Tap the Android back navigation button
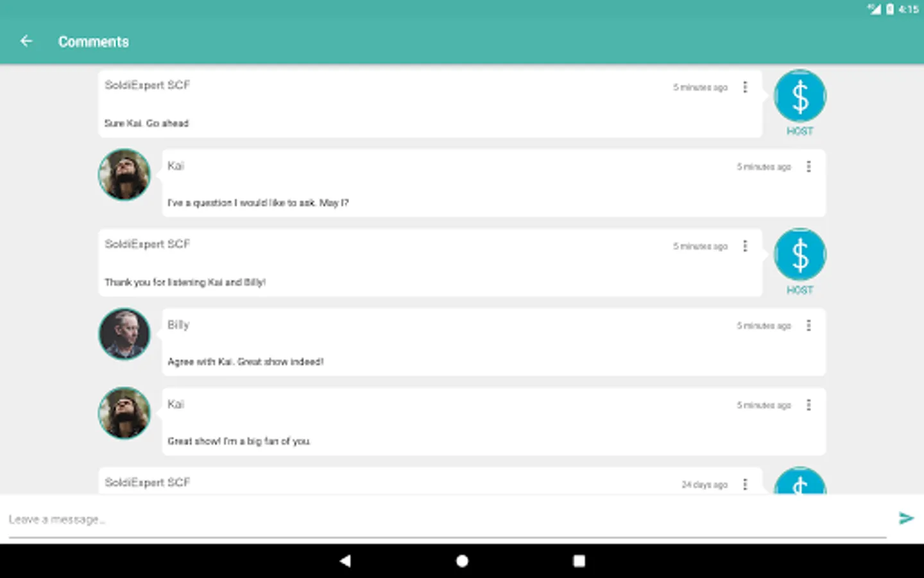The image size is (924, 578). click(x=345, y=561)
